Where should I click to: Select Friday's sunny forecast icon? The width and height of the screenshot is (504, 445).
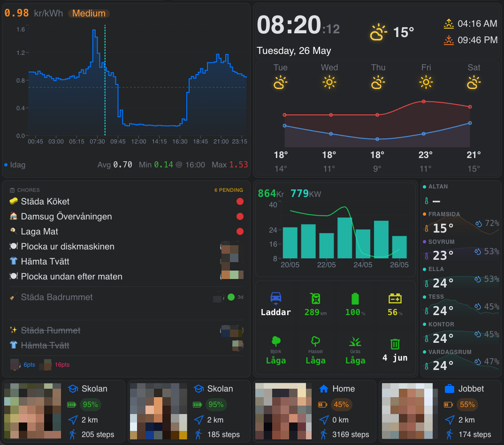pos(426,82)
